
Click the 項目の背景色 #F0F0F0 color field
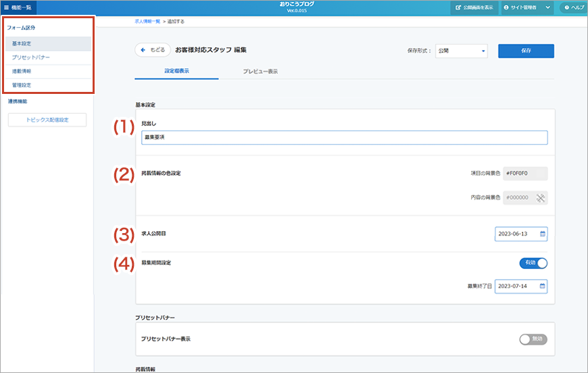click(525, 174)
